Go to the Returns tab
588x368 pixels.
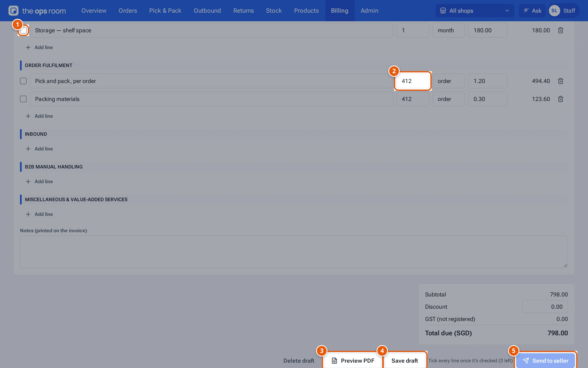coord(243,11)
